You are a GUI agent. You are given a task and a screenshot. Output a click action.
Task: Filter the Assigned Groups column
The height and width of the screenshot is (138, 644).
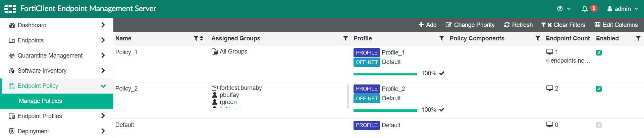(345, 38)
